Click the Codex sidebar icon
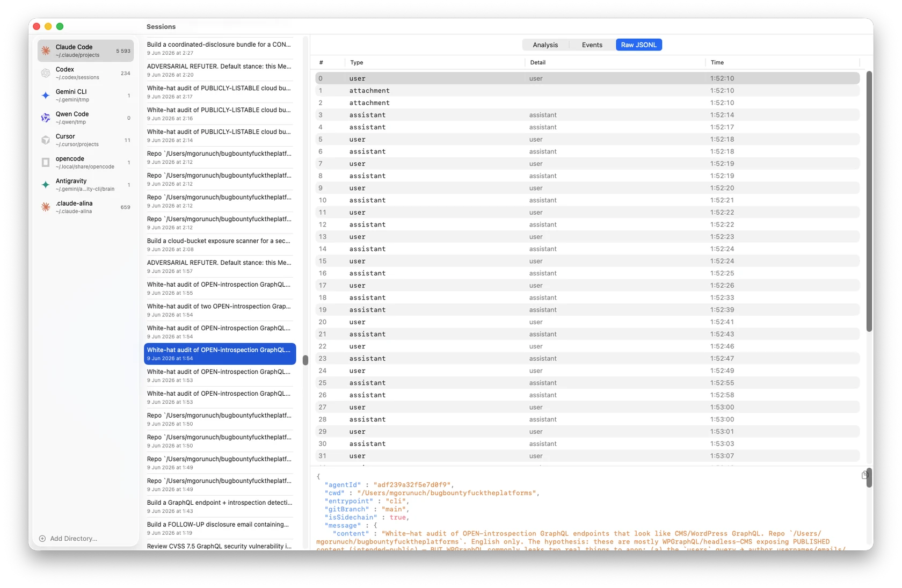Image resolution: width=902 pixels, height=588 pixels. [46, 73]
